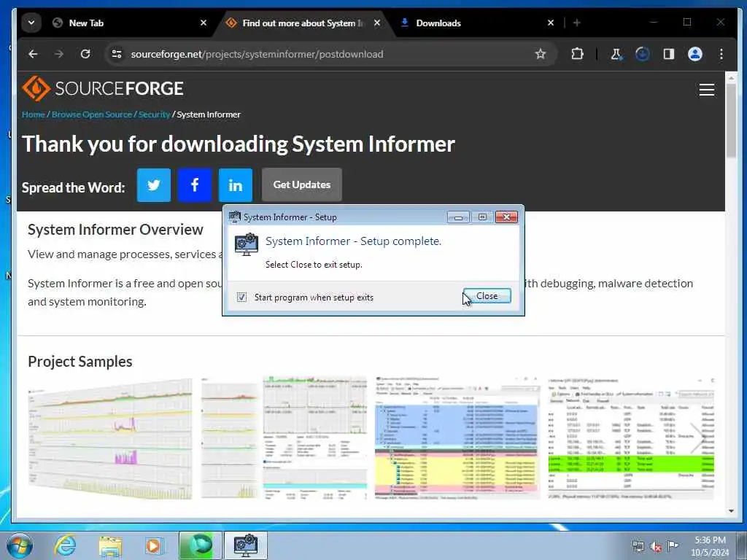The image size is (747, 560).
Task: Click System Informer Setup taskbar icon
Action: (x=246, y=545)
